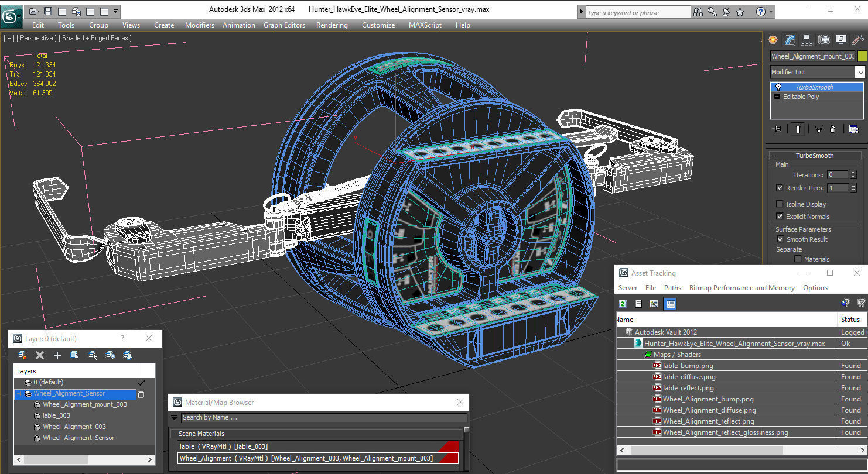Open the Hierarchy panel tab icon

[807, 40]
